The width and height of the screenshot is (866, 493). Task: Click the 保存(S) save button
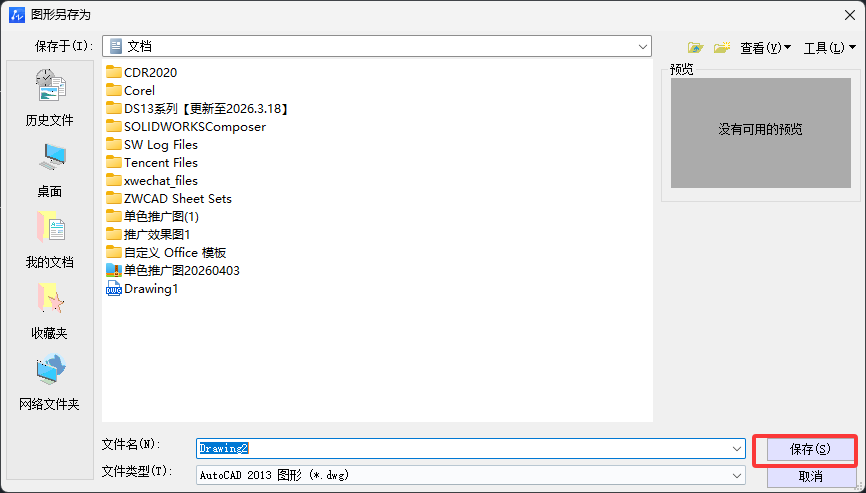pyautogui.click(x=810, y=449)
